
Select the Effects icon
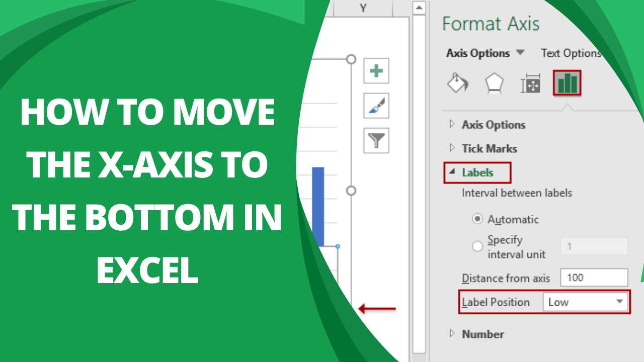tap(494, 83)
